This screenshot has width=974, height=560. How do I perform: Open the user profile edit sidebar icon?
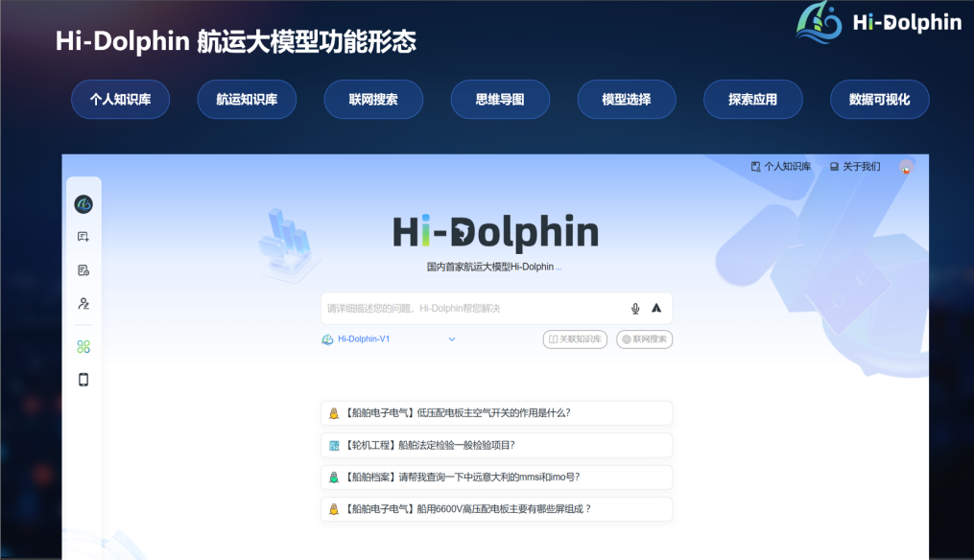(x=83, y=304)
